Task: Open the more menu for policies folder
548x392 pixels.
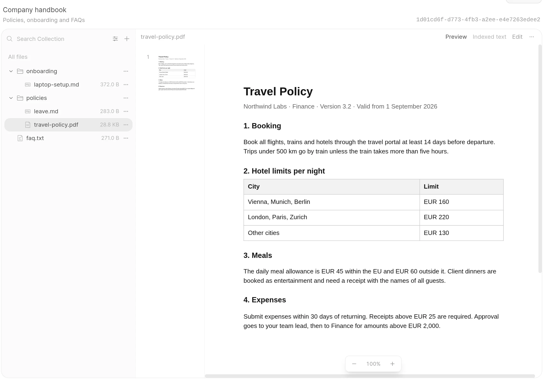Action: pyautogui.click(x=126, y=98)
